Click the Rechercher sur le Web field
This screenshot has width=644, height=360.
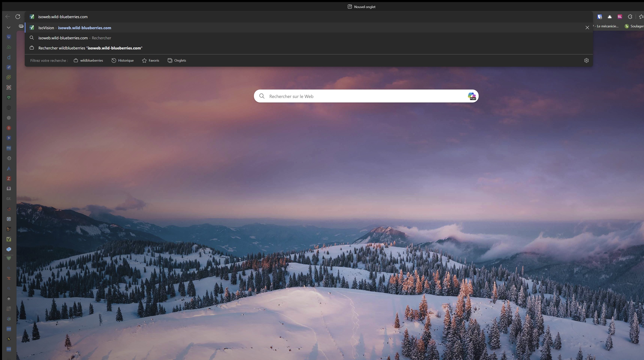[366, 96]
